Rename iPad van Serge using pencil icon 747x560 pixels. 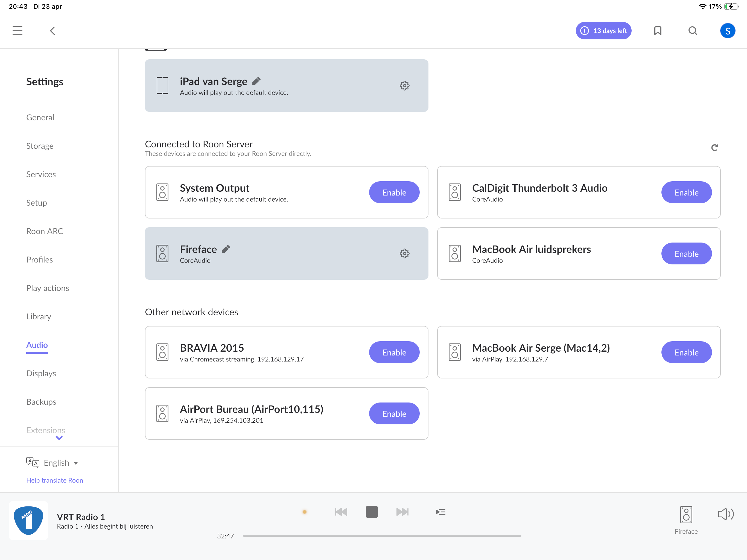pyautogui.click(x=256, y=81)
